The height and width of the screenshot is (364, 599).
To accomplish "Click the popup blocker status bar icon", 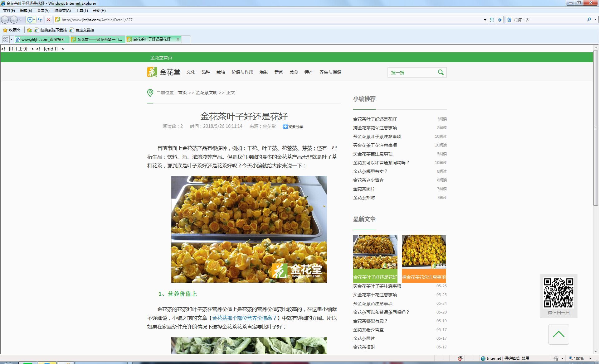I will tap(460, 358).
